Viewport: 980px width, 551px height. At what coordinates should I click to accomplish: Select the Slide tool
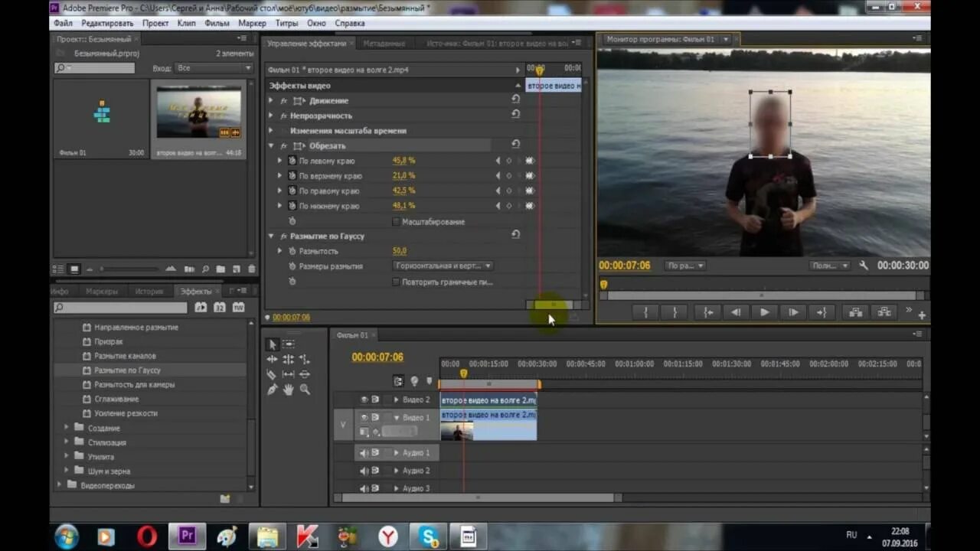point(305,374)
